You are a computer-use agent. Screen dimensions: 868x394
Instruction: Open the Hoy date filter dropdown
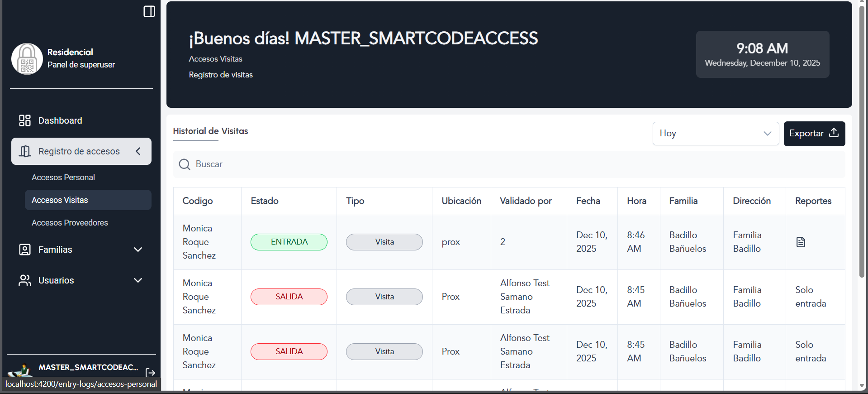click(715, 134)
